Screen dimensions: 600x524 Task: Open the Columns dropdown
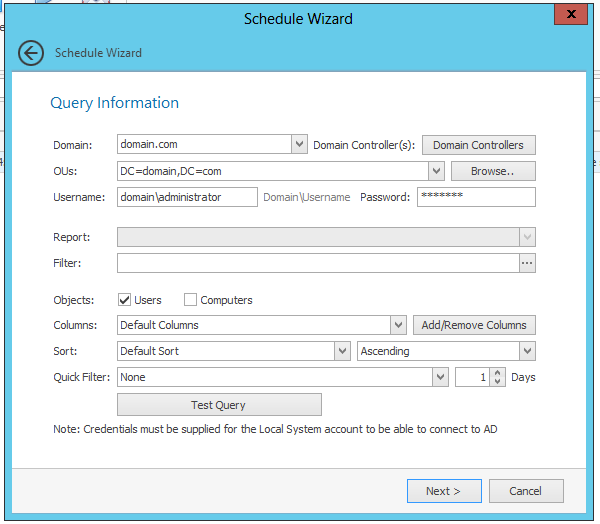click(397, 325)
